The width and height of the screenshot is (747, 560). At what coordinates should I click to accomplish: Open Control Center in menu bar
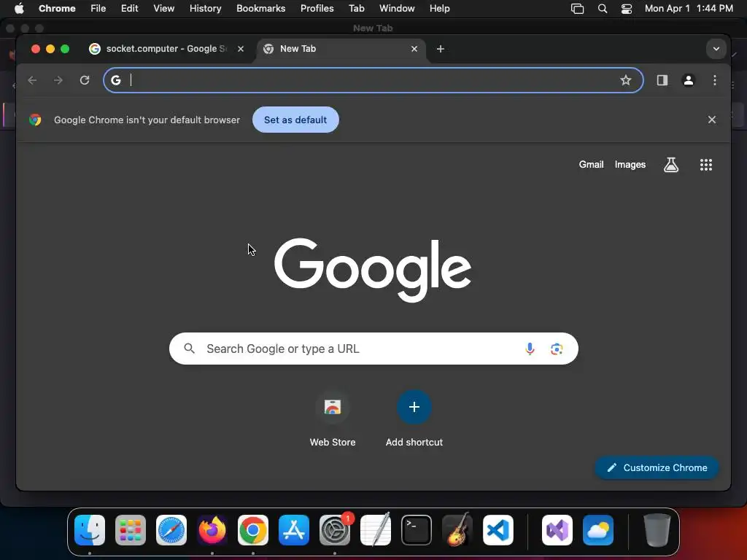(627, 8)
